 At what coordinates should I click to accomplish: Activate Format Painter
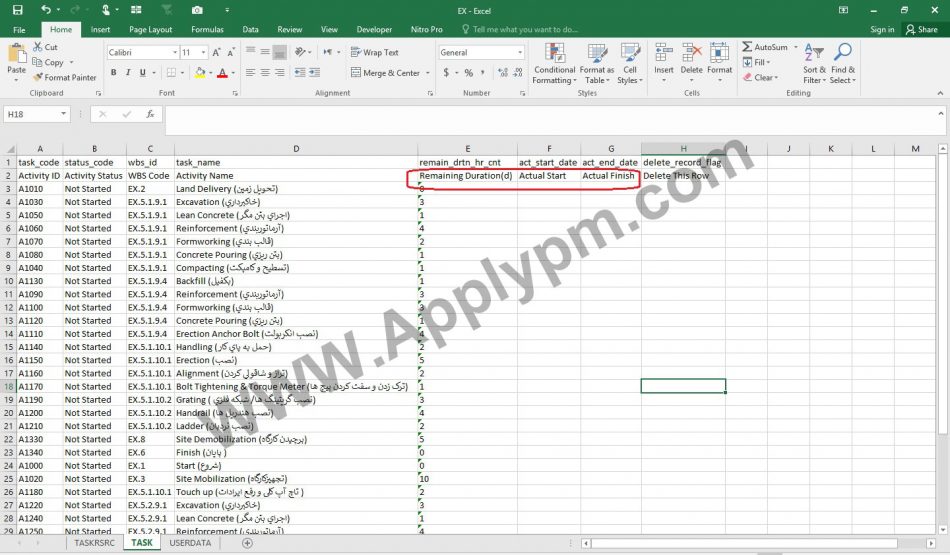click(x=65, y=78)
